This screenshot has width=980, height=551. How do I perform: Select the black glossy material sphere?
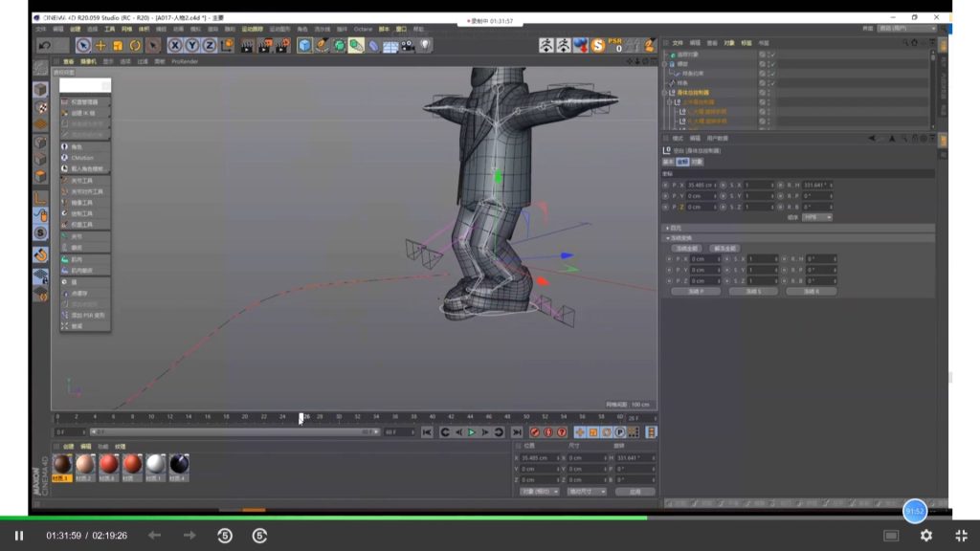pos(179,465)
